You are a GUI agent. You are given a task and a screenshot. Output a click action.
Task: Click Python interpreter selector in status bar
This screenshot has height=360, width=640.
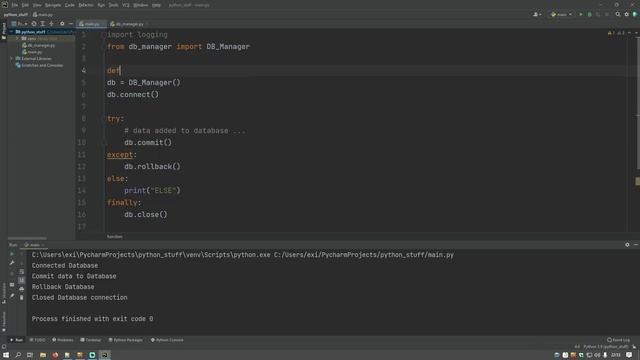click(x=606, y=347)
